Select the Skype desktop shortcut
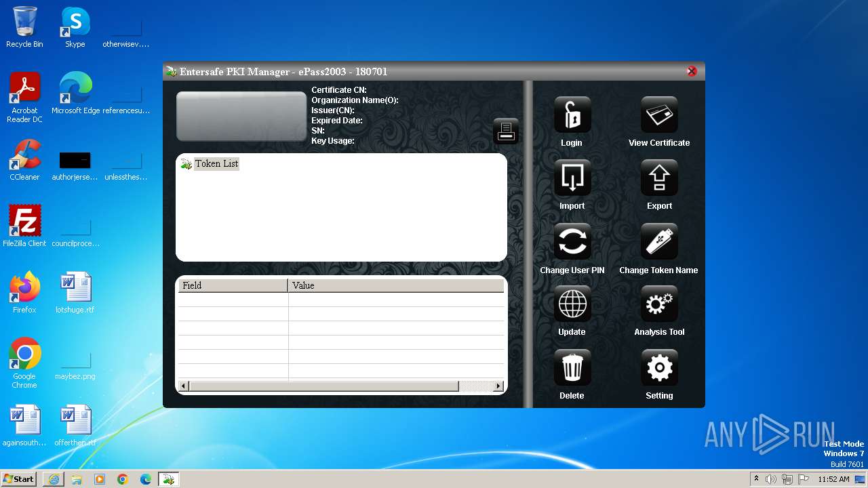The width and height of the screenshot is (868, 488). pyautogui.click(x=75, y=27)
